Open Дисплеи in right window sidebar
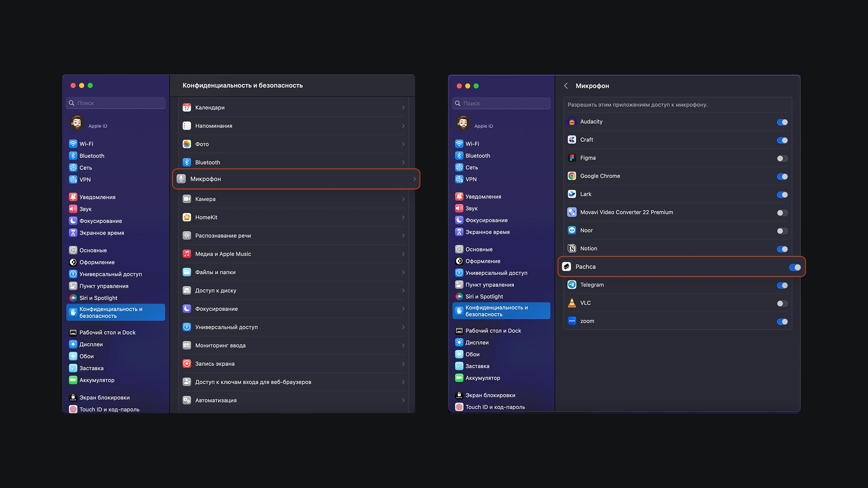 (x=476, y=343)
